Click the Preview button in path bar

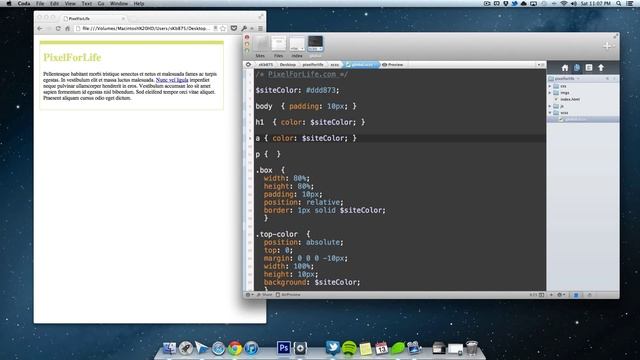tap(393, 64)
